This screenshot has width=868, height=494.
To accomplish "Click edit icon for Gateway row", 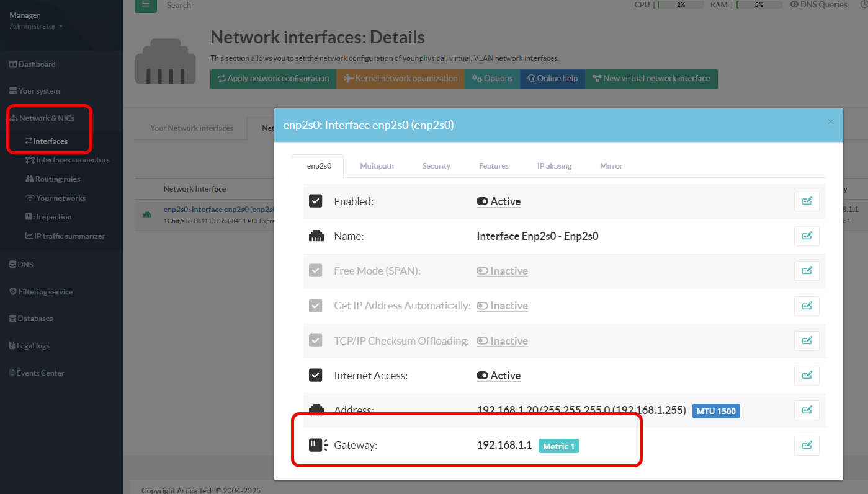I will [x=807, y=445].
